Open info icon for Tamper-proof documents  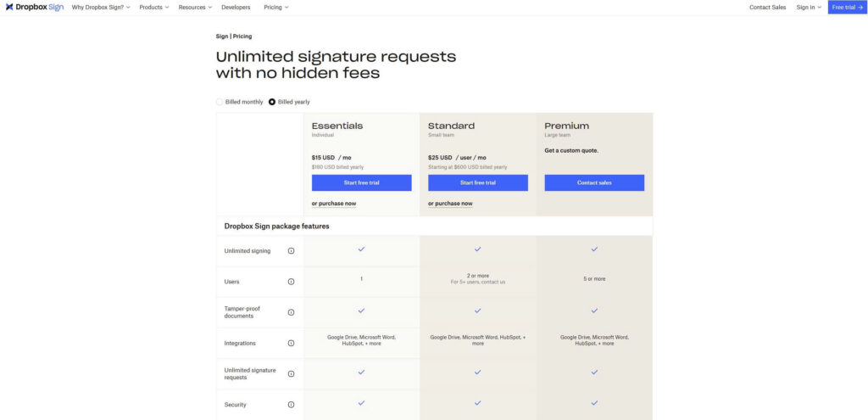coord(291,312)
